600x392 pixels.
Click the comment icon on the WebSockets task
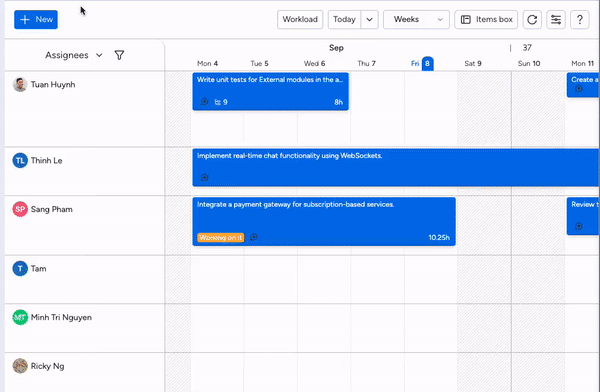pos(204,178)
